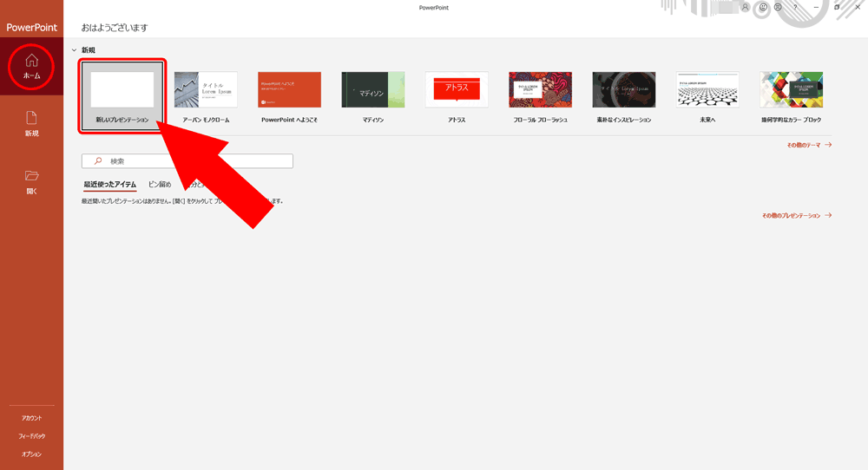
Task: Open フィードバック (Feedback) page
Action: pos(31,436)
